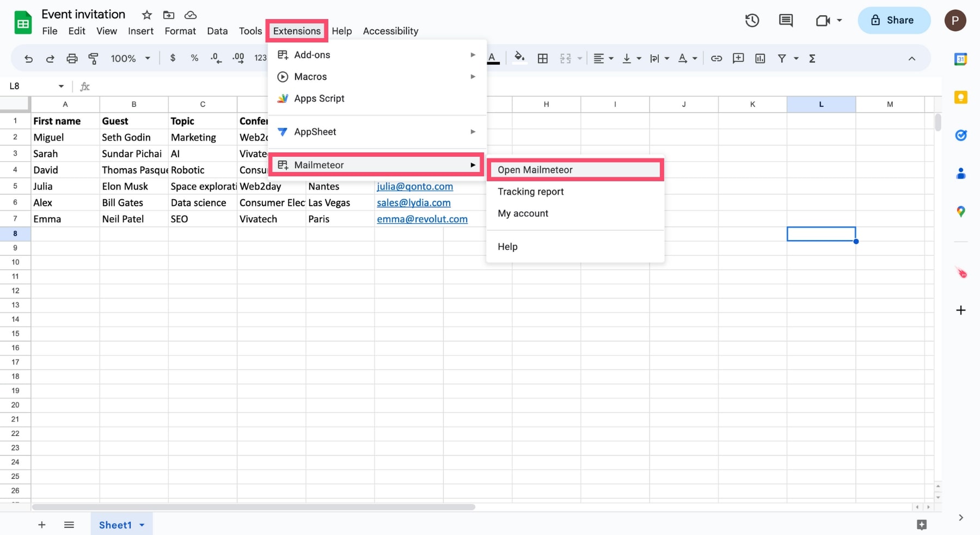Increase decimal places icon
Screen dimensions: 980x535
click(238, 58)
